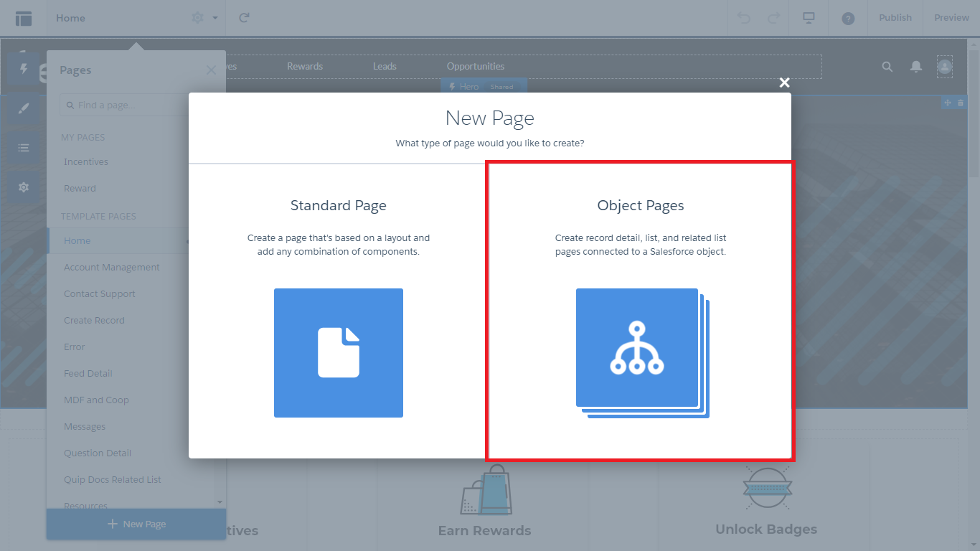Click the user profile avatar icon
Image resolution: width=980 pixels, height=551 pixels.
tap(945, 67)
